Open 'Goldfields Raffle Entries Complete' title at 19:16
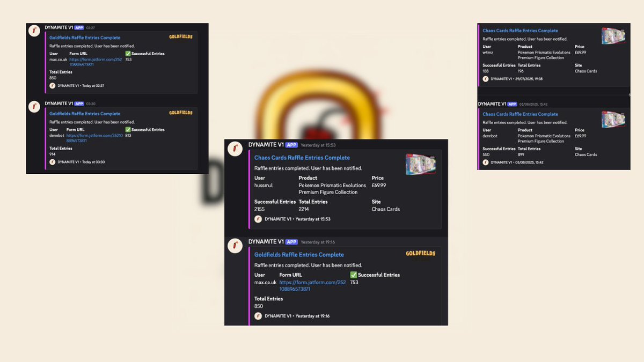Viewport: 644px width, 362px height. 299,255
